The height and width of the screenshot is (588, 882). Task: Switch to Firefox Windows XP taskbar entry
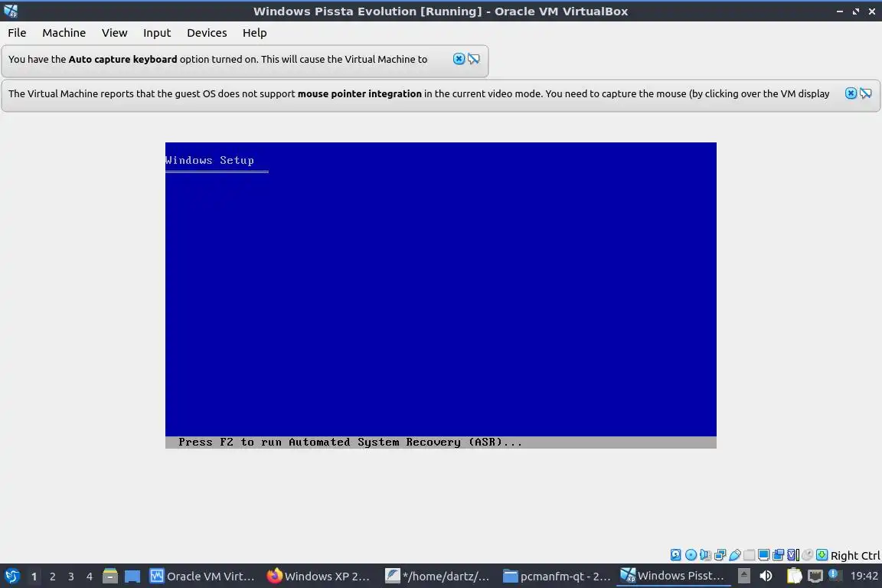[319, 576]
